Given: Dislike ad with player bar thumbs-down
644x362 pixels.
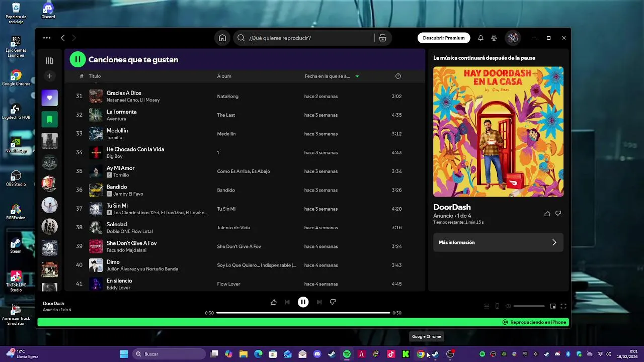Looking at the screenshot, I should click(x=333, y=302).
